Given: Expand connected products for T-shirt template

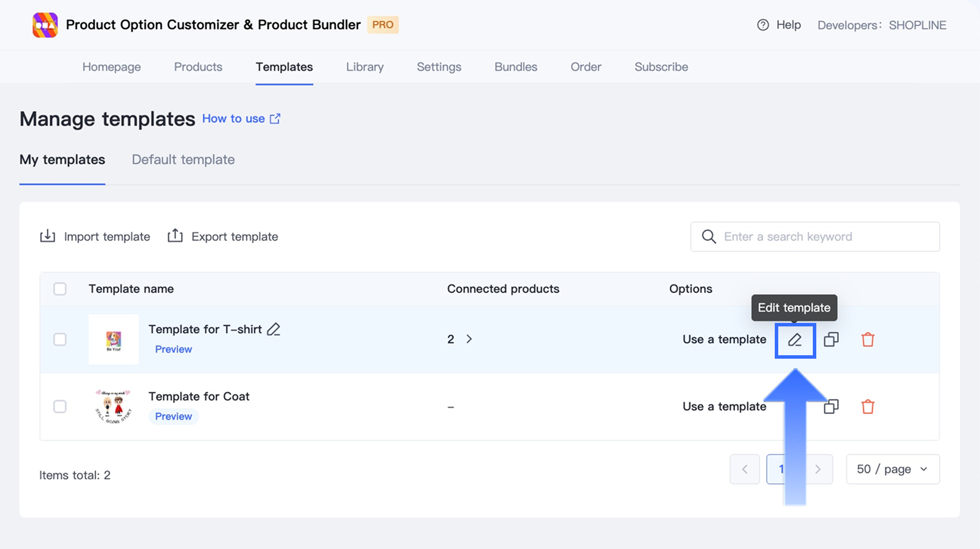Looking at the screenshot, I should 469,339.
